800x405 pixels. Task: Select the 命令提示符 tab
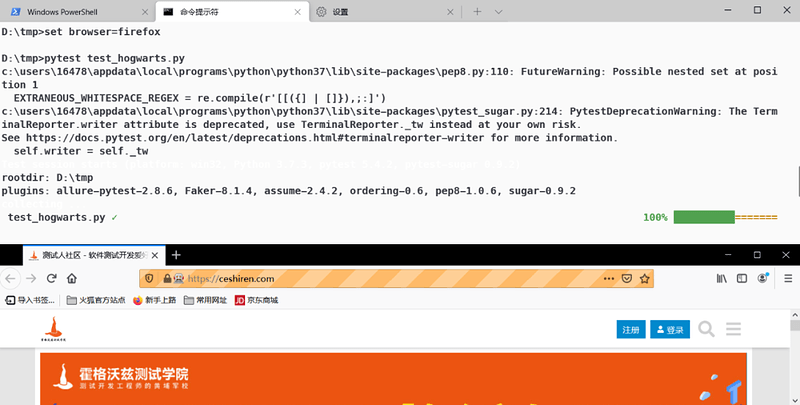tap(232, 12)
